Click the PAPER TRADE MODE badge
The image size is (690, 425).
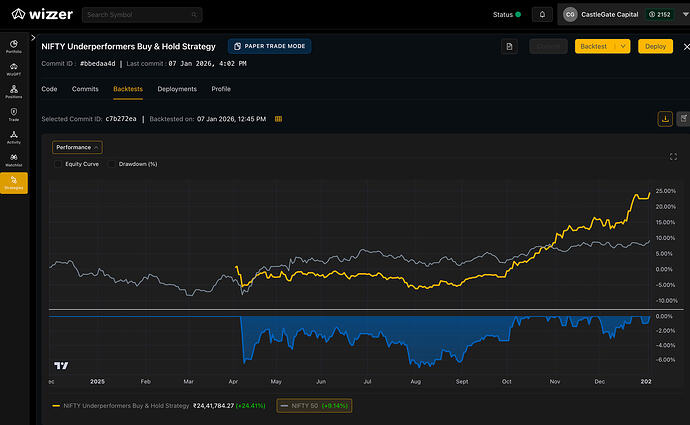(x=269, y=46)
